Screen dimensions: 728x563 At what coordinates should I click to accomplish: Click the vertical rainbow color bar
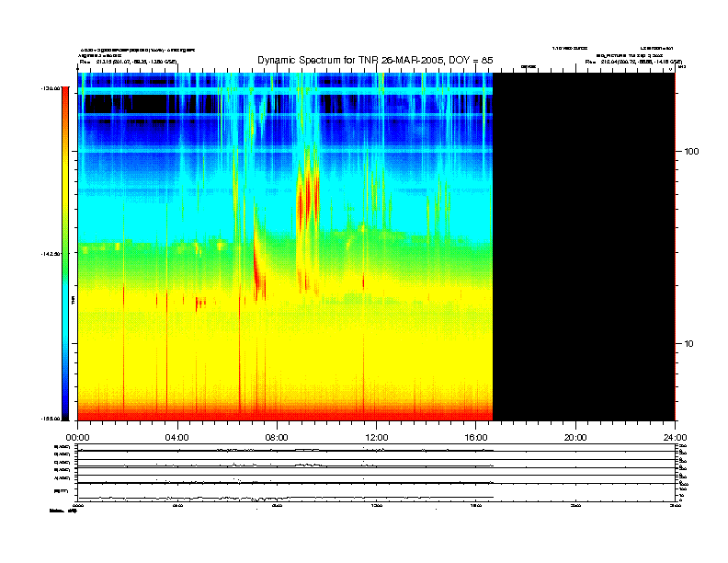[x=65, y=254]
